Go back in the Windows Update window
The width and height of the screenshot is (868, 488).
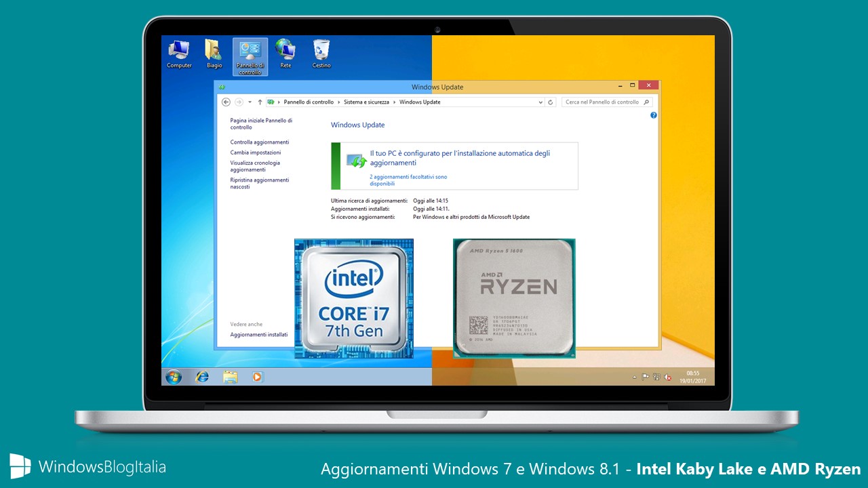click(226, 102)
